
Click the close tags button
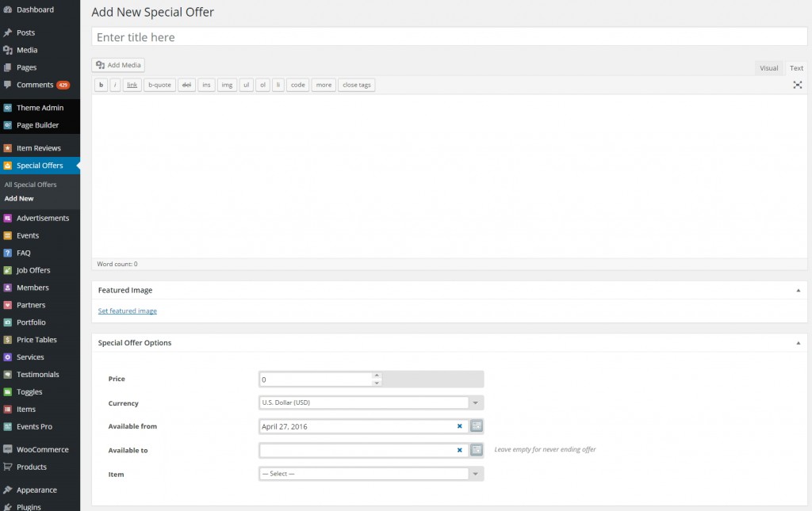(356, 85)
